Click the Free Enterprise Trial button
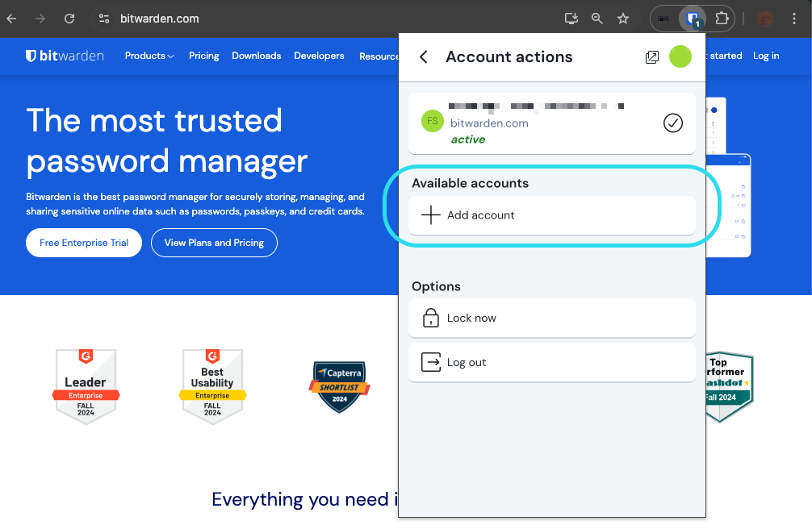The height and width of the screenshot is (529, 812). coord(83,242)
